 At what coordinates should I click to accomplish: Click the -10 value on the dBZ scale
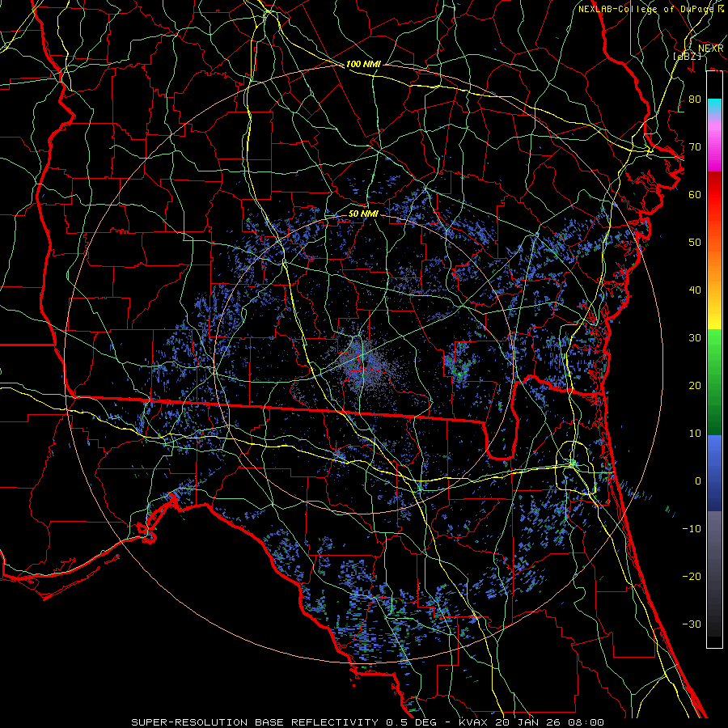[x=692, y=529]
